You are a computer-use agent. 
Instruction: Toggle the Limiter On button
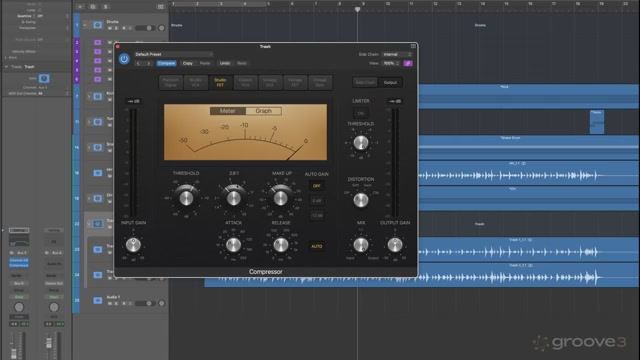361,113
